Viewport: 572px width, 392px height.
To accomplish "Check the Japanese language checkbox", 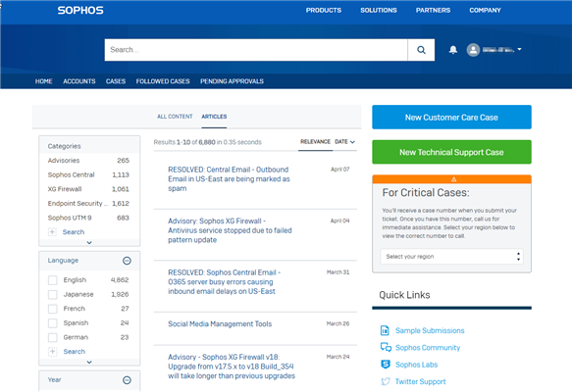I will coord(53,294).
